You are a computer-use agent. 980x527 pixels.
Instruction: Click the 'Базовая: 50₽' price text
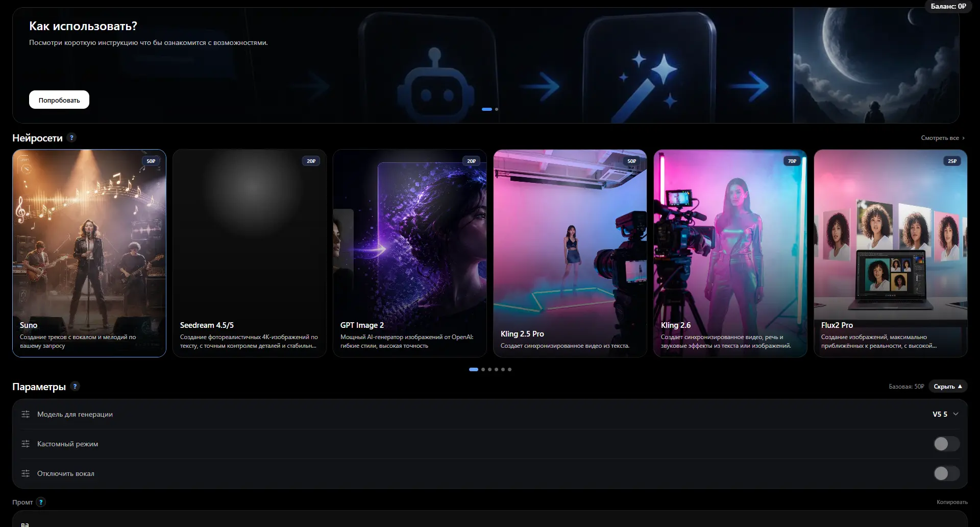906,387
